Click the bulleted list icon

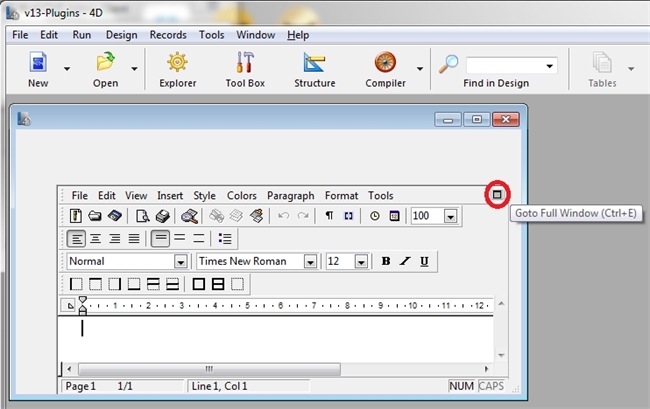coord(225,238)
